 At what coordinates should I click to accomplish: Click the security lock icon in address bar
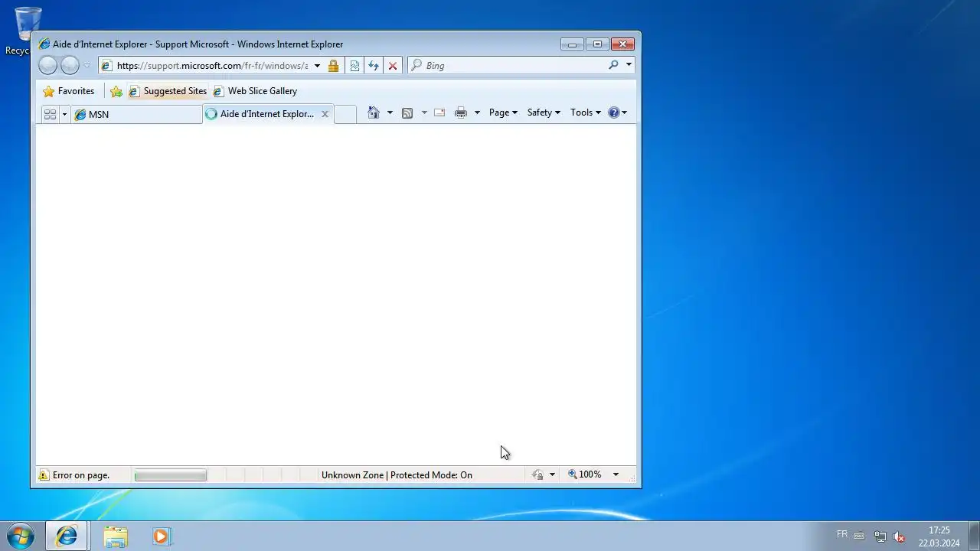[x=333, y=66]
